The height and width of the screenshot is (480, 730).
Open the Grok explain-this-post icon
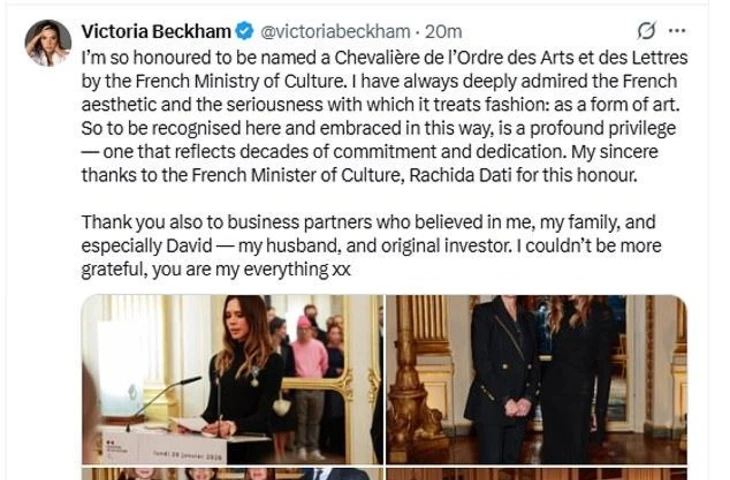tap(647, 31)
